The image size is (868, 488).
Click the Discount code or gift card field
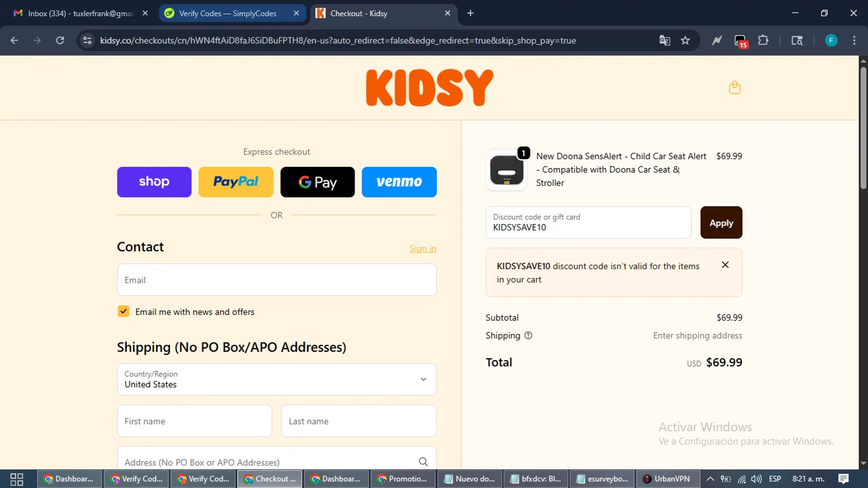click(589, 222)
